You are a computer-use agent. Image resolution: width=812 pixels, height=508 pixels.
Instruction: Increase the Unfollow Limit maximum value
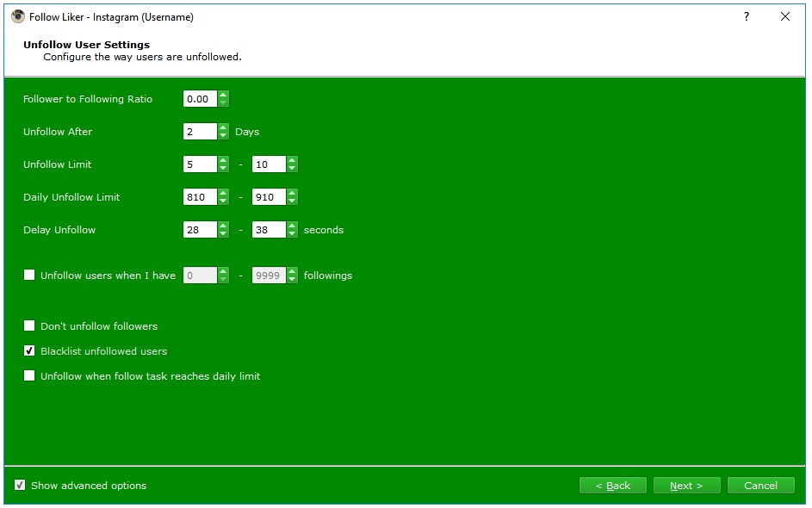coord(292,160)
